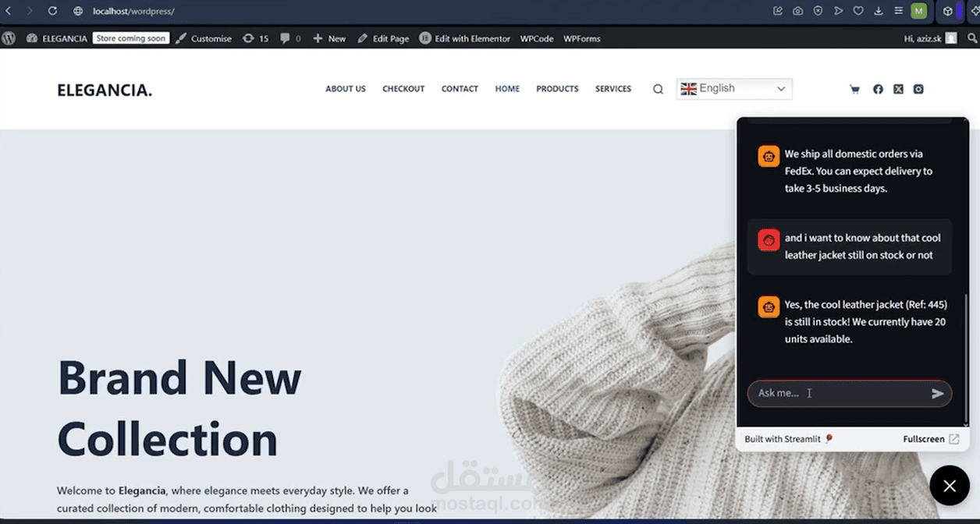The height and width of the screenshot is (524, 980).
Task: Open the browser downloads icon
Action: [879, 11]
